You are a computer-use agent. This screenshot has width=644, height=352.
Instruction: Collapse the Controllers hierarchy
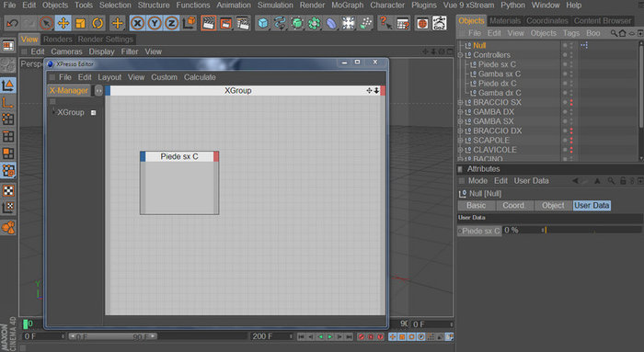tap(460, 55)
